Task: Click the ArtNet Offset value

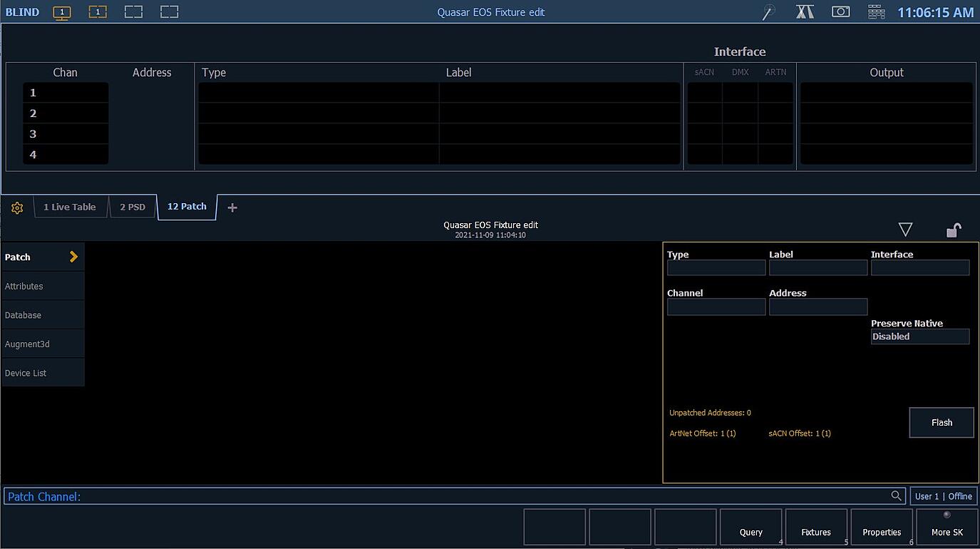Action: click(x=703, y=433)
